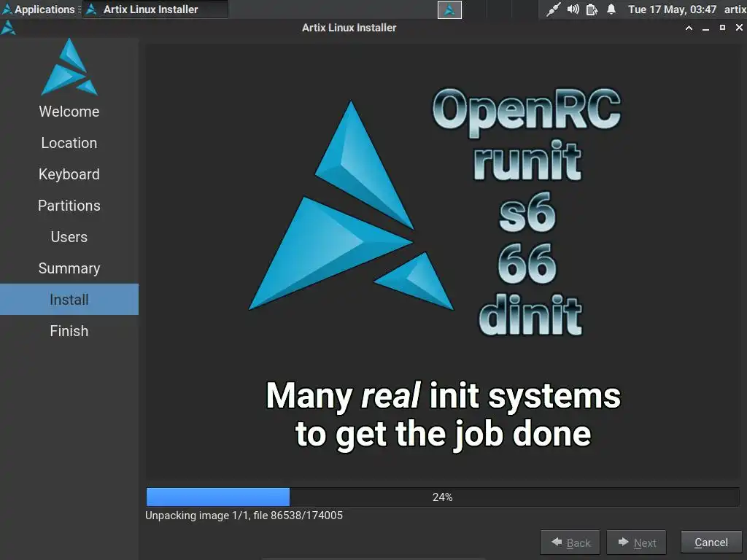Click the Artix Linux Installer window title
747x560 pixels.
(349, 28)
